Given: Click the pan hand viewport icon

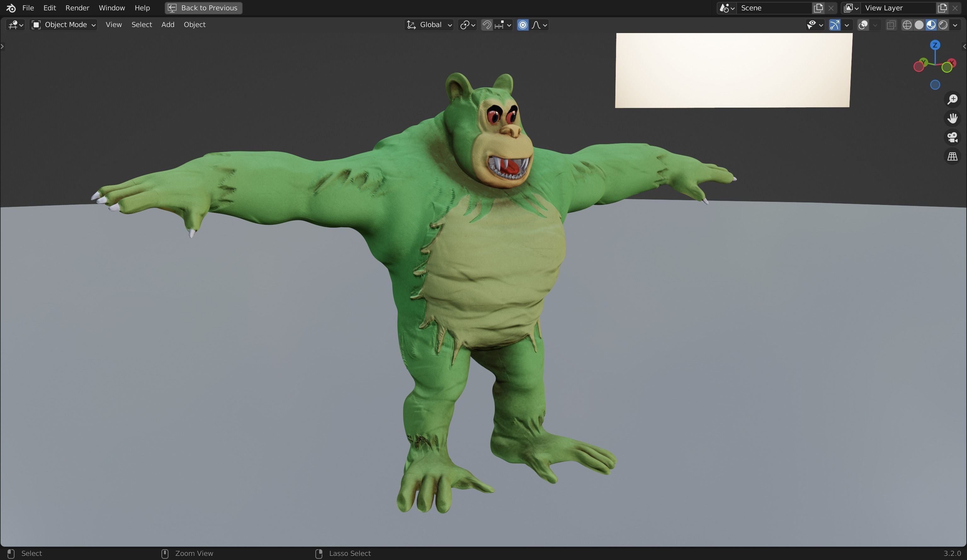Looking at the screenshot, I should click(953, 118).
